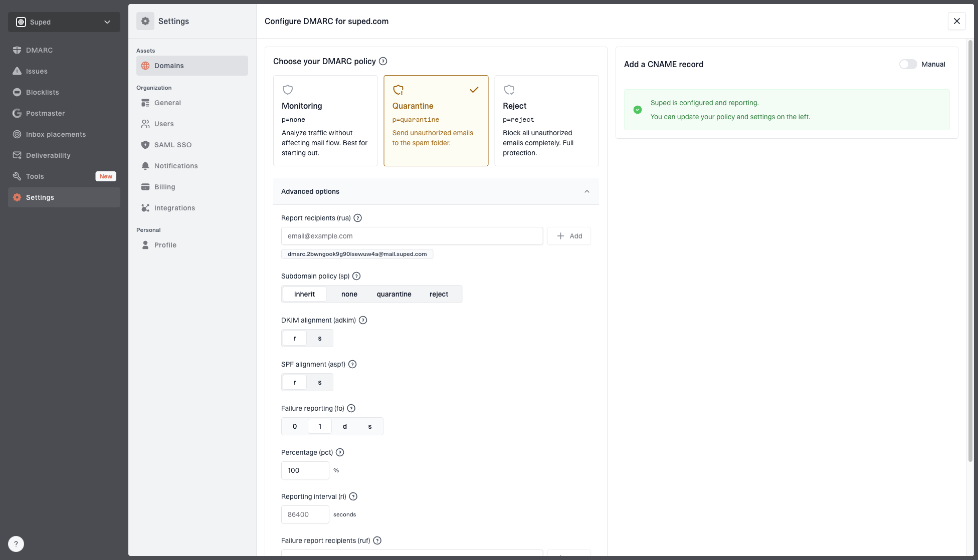Set DKIM alignment to r
The height and width of the screenshot is (560, 978).
coord(295,338)
